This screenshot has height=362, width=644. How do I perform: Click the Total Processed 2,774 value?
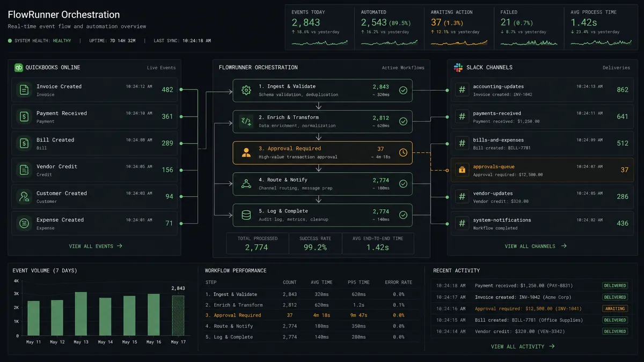click(257, 247)
